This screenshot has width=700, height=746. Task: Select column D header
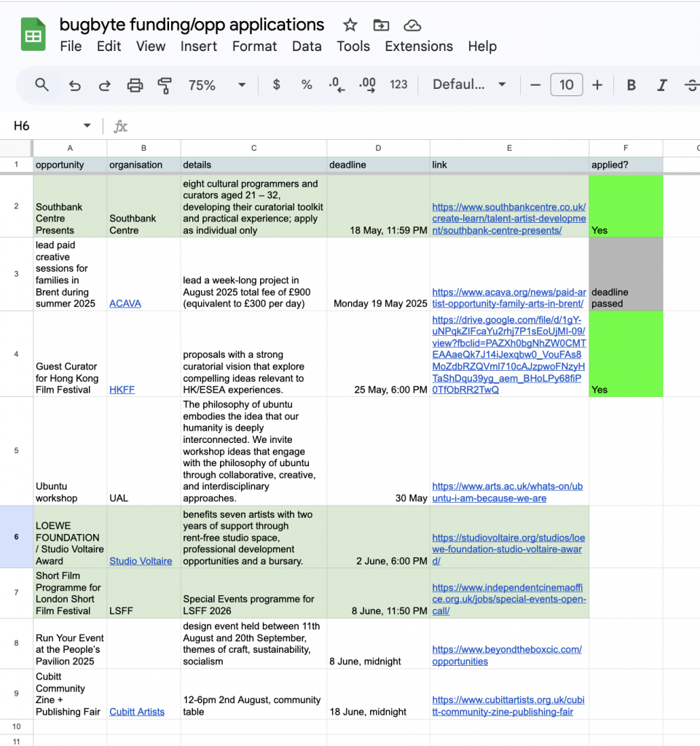(378, 148)
